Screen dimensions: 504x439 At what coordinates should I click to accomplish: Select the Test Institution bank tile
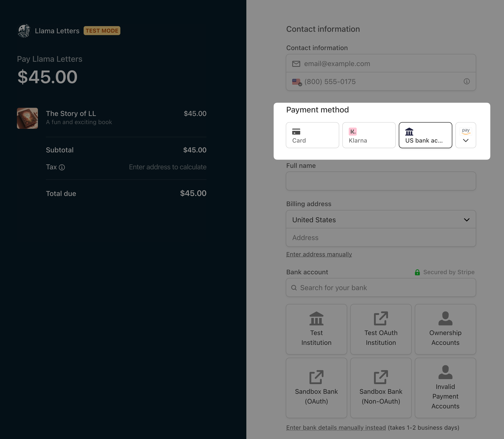[x=316, y=329]
